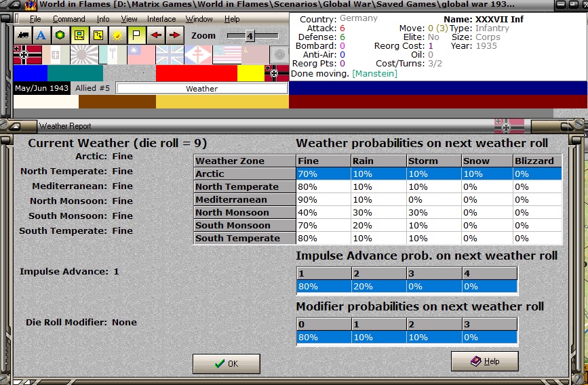Screen dimensions: 588x385
Task: Select the Arctic row in weather table
Action: coord(378,174)
